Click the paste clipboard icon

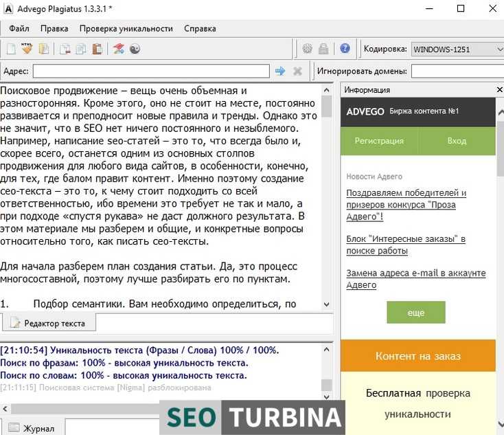(97, 49)
